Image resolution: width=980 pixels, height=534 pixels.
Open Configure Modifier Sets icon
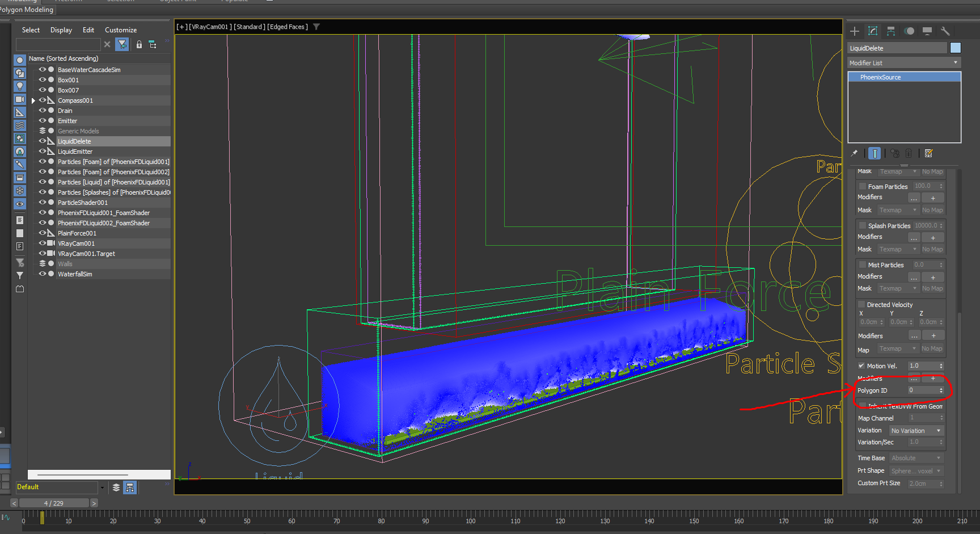[928, 153]
